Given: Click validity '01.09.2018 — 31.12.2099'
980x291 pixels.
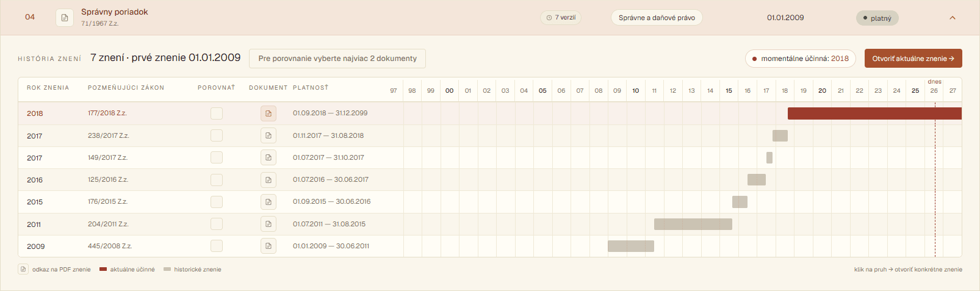Looking at the screenshot, I should click(x=330, y=113).
